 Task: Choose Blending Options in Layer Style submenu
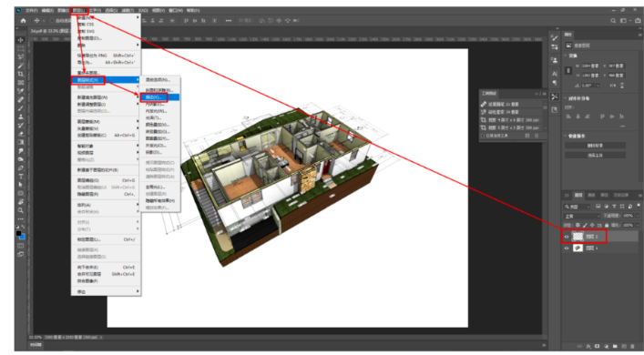tap(159, 80)
